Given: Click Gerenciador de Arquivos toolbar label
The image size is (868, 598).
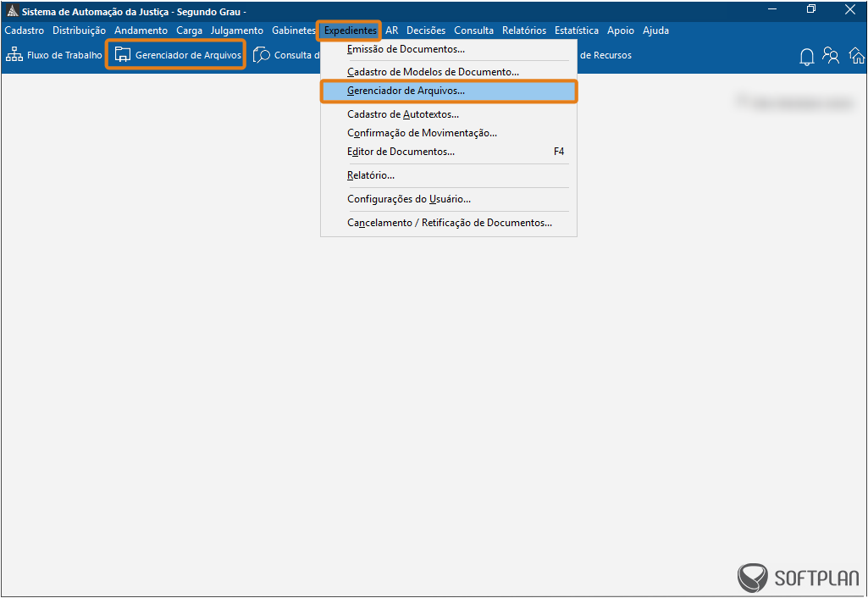Looking at the screenshot, I should tap(188, 55).
